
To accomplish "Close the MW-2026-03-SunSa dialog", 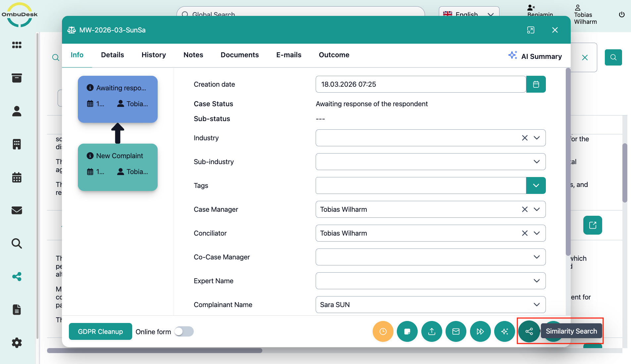I will pyautogui.click(x=555, y=30).
